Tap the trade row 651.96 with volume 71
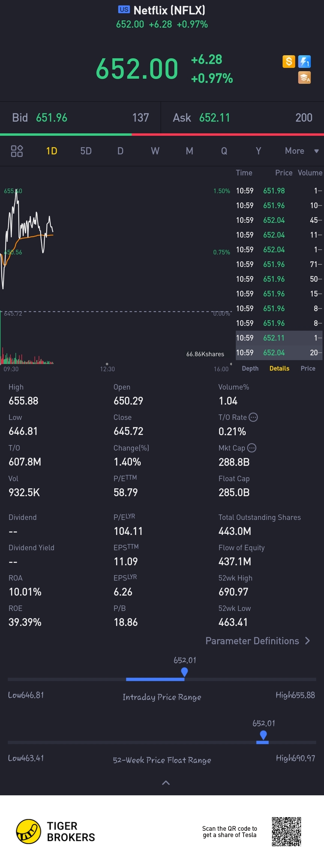Screen dimensions: 324x868 279,264
